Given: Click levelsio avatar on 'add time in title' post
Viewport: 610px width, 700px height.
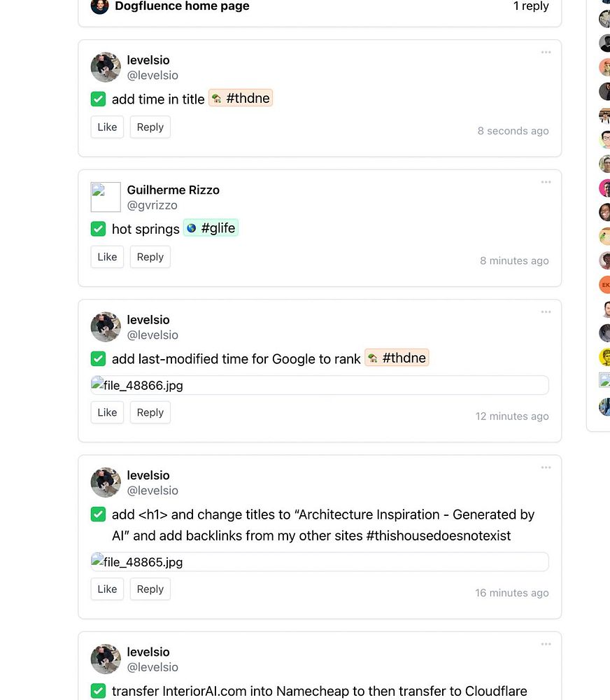Looking at the screenshot, I should pyautogui.click(x=106, y=67).
